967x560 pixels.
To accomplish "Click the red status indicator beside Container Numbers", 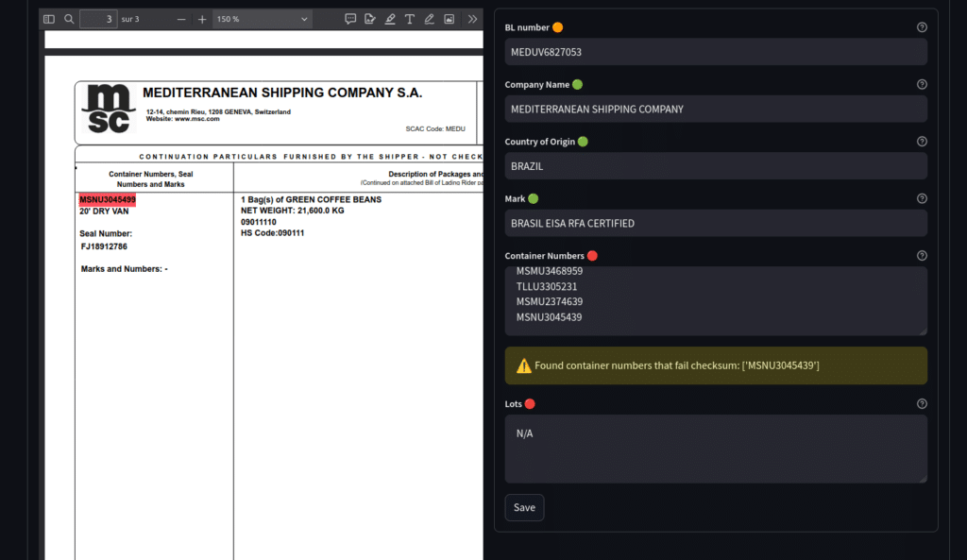I will tap(592, 255).
